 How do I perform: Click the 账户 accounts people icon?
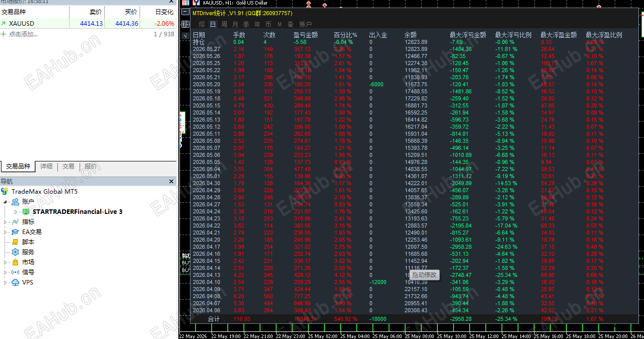(x=15, y=202)
